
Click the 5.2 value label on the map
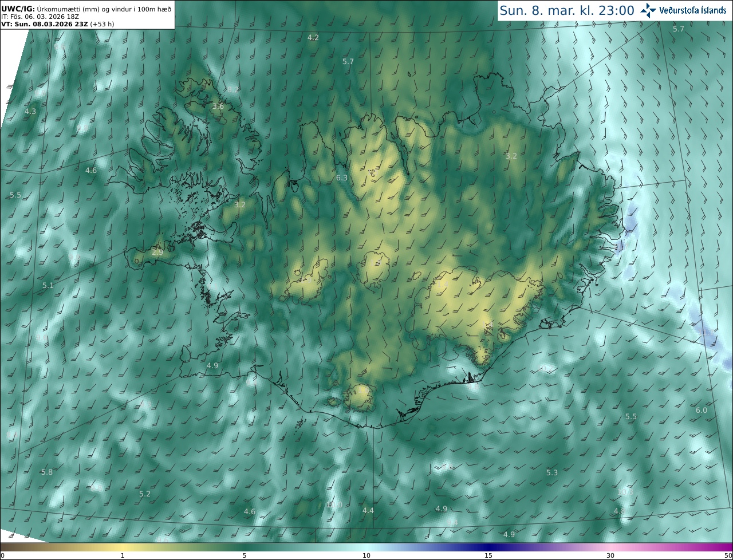(145, 494)
